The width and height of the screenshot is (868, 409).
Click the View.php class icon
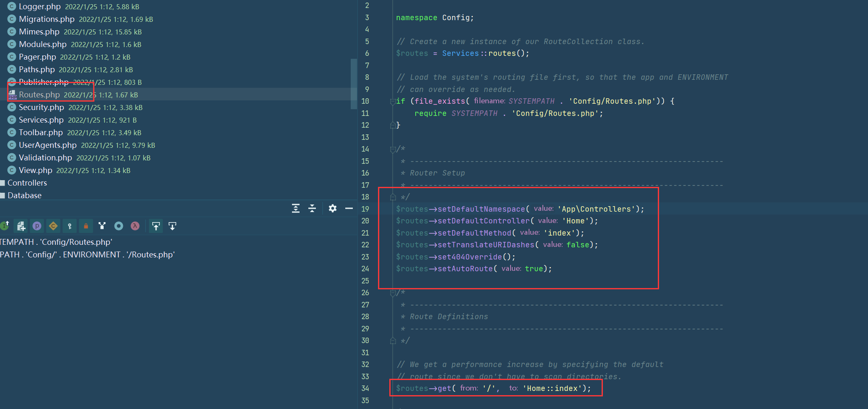12,170
